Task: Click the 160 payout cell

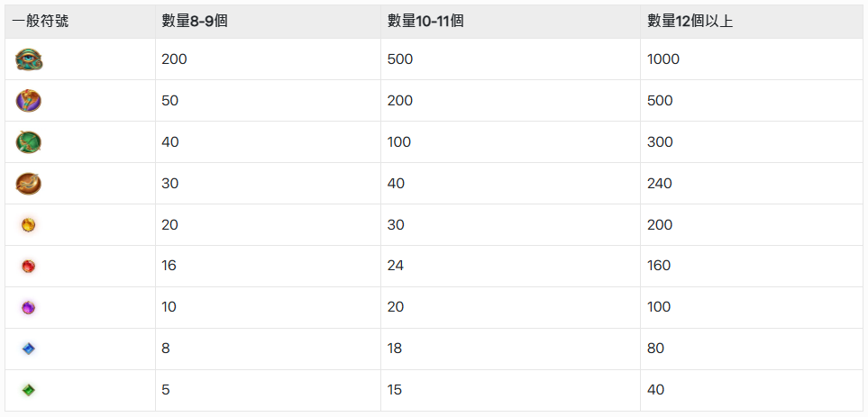Action: [x=660, y=267]
